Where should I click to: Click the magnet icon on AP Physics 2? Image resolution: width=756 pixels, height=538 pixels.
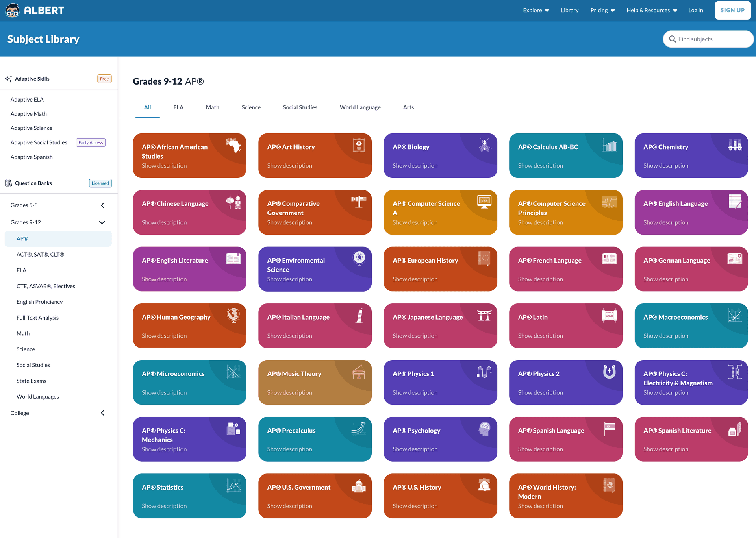[610, 372]
